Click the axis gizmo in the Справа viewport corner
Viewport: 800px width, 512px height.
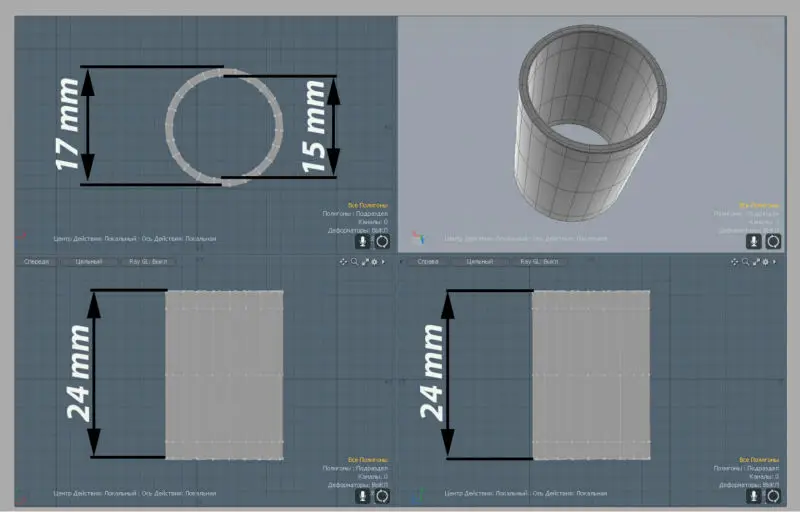tap(418, 494)
